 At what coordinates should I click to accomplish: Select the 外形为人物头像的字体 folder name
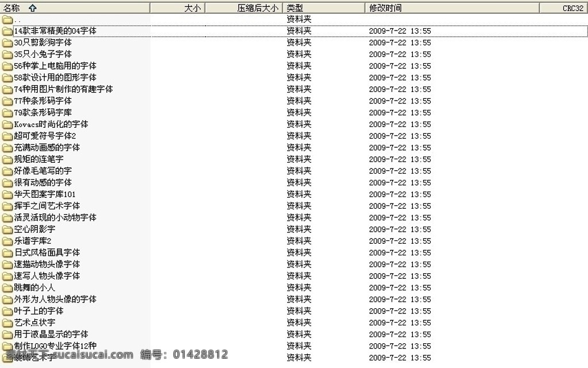pyautogui.click(x=55, y=299)
